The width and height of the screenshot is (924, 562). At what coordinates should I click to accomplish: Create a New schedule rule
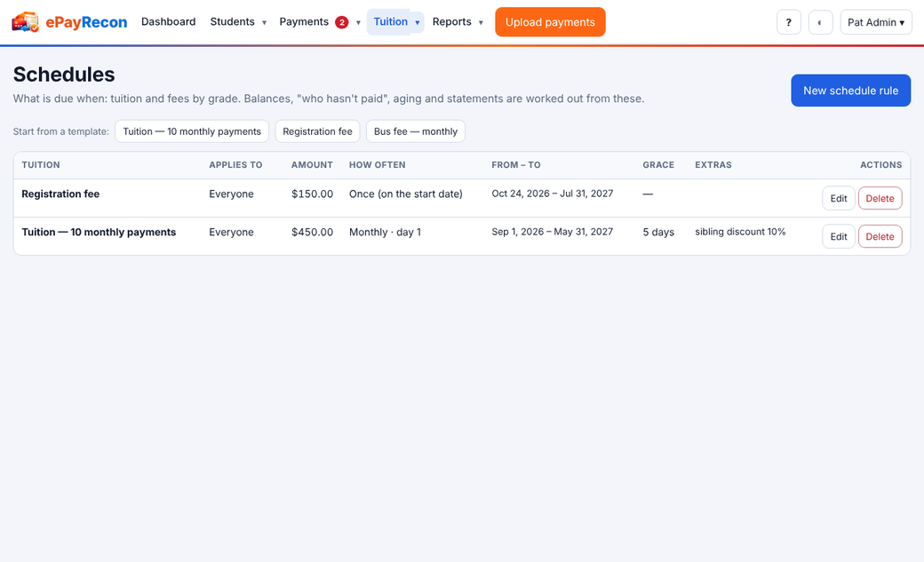[850, 91]
